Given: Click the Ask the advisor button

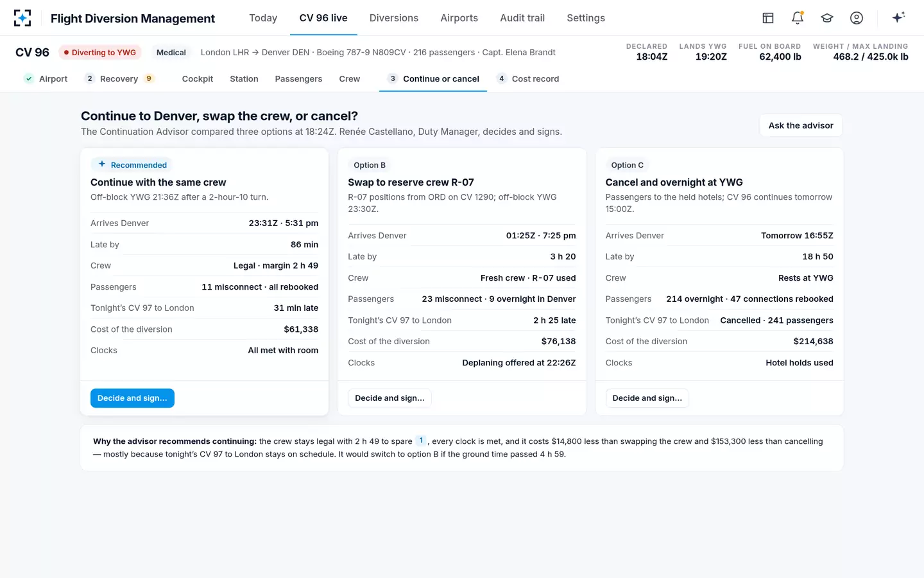Looking at the screenshot, I should coord(801,125).
